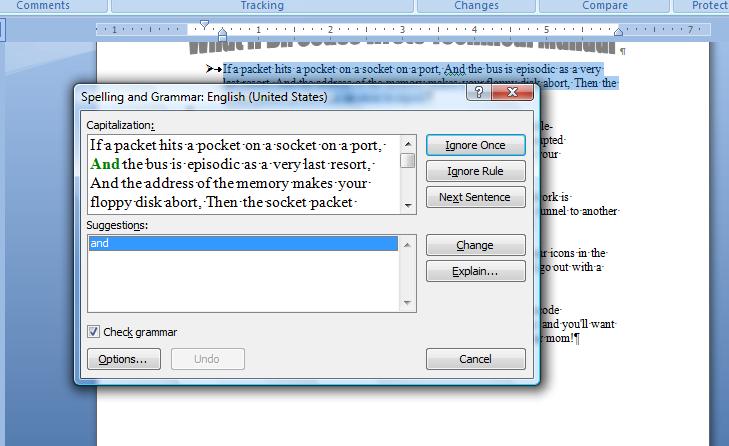Click the dialog help question mark icon
Screen dimensions: 729x446
(478, 92)
